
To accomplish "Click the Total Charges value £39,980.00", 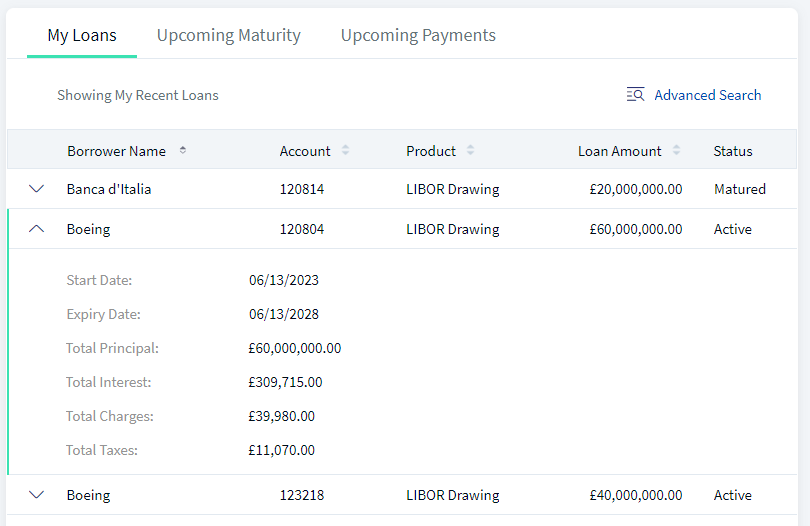I will coord(282,416).
